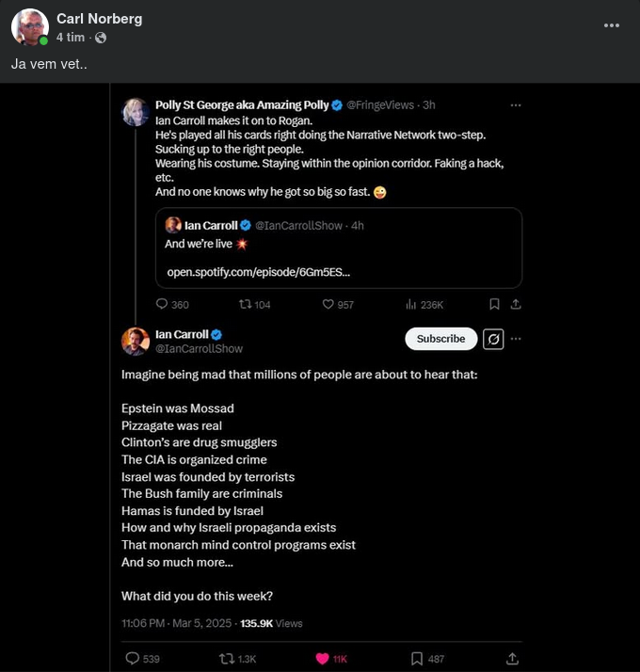This screenshot has height=672, width=640.
Task: Click the public globe icon next to timestamp
Action: tap(101, 38)
